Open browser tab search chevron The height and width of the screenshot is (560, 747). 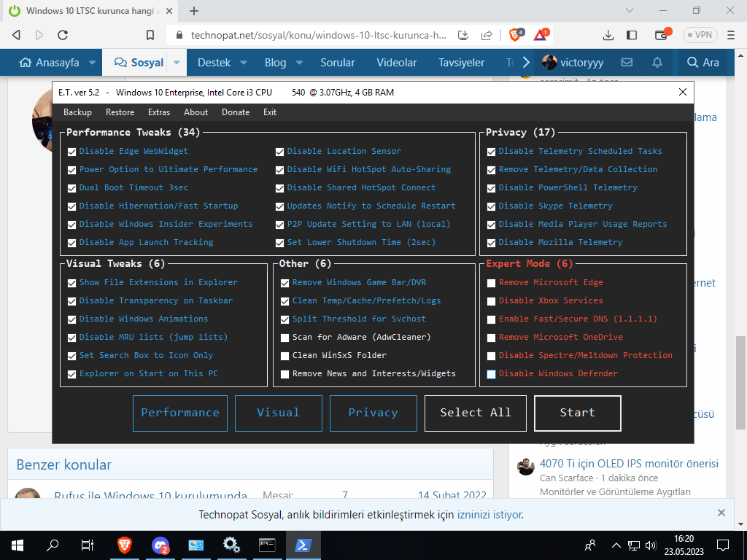(630, 10)
